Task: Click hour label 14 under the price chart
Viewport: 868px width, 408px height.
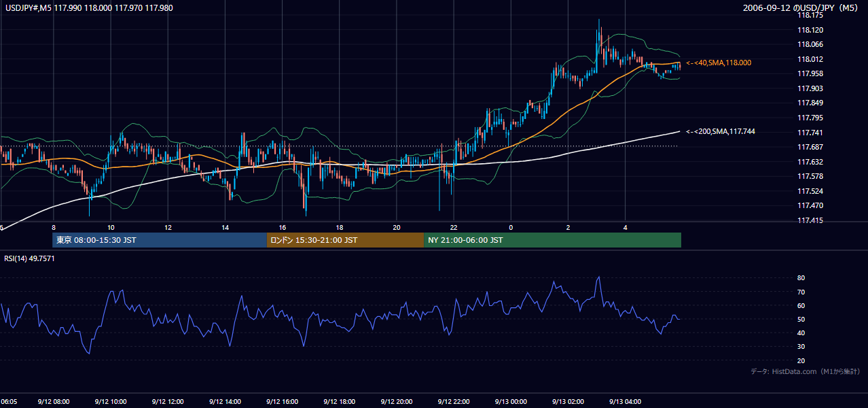Action: [x=225, y=228]
